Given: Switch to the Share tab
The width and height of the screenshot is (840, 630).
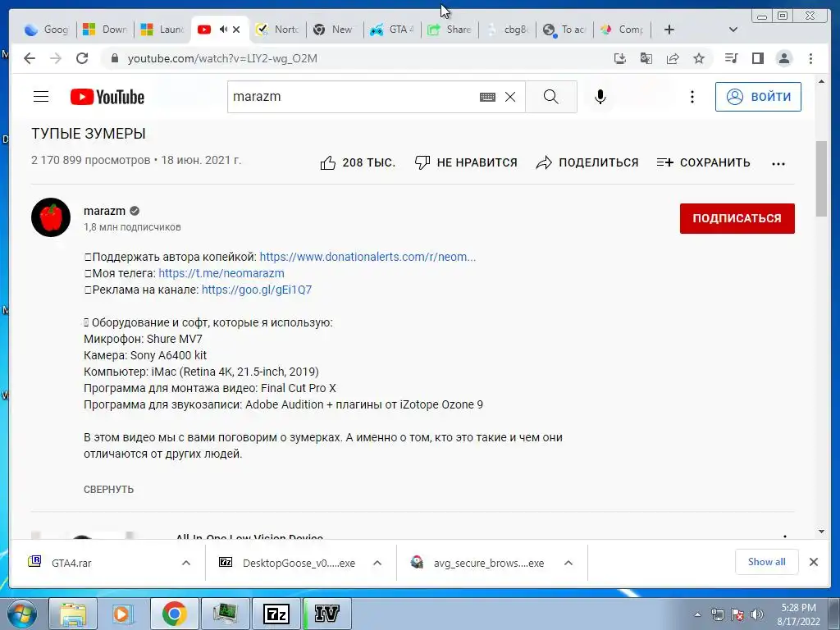Looking at the screenshot, I should 450,30.
